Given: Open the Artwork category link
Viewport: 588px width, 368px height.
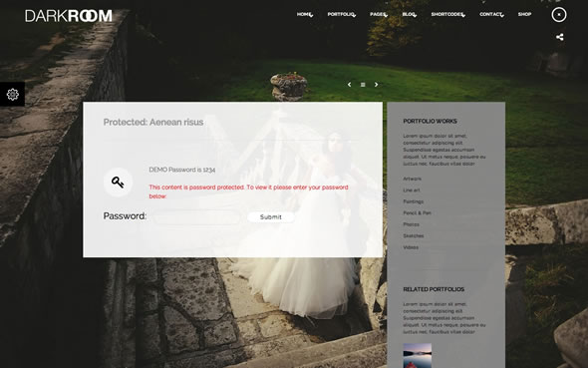Looking at the screenshot, I should pyautogui.click(x=413, y=179).
